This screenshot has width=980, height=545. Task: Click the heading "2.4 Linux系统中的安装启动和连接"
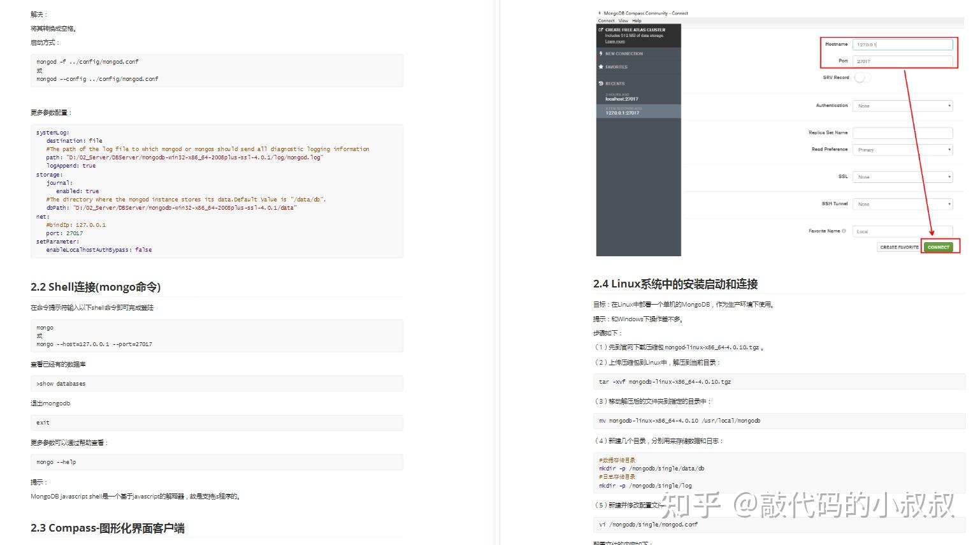coord(675,284)
